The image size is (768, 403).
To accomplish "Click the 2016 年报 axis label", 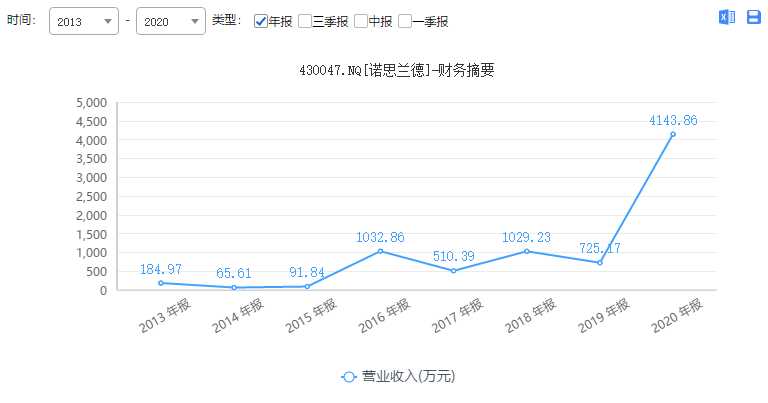I will point(384,316).
